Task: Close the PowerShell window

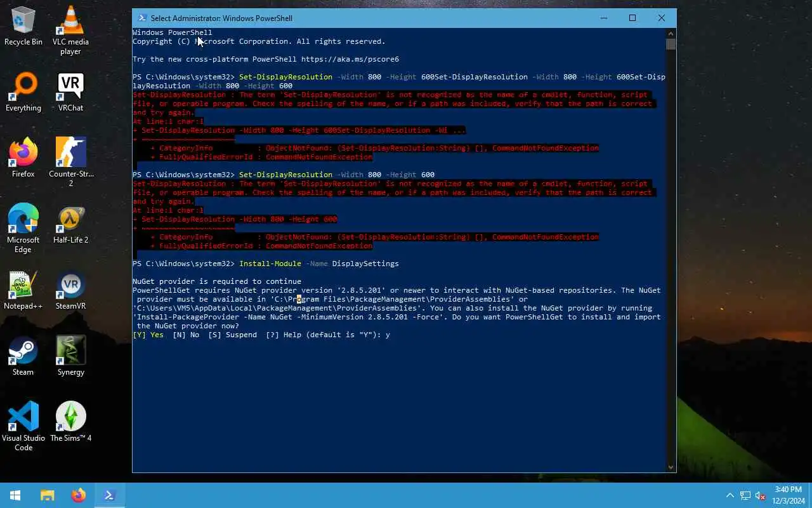Action: click(x=662, y=18)
